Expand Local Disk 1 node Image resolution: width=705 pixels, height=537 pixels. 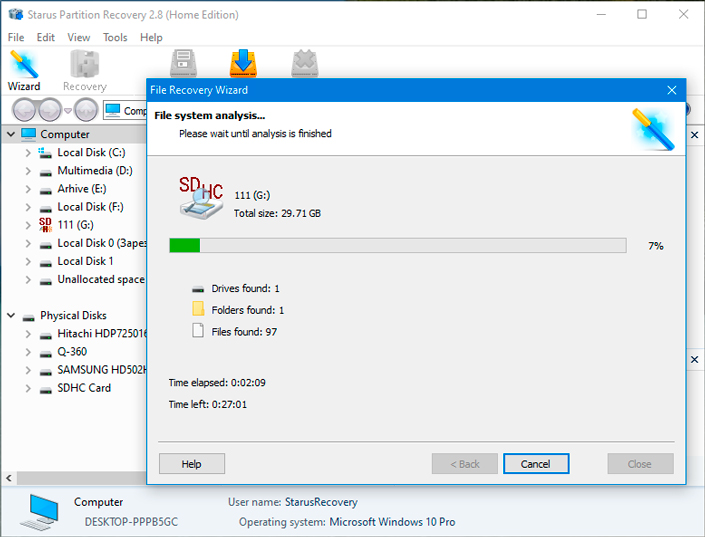[28, 262]
